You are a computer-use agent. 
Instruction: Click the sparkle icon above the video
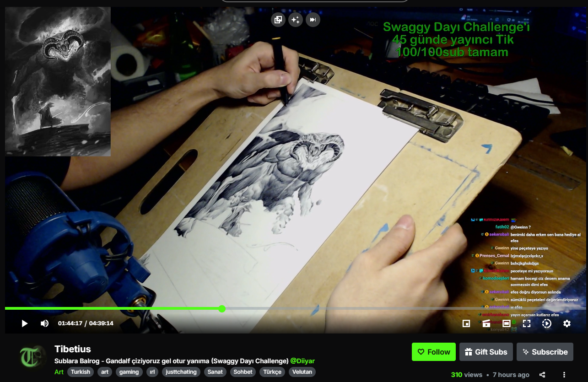point(296,20)
